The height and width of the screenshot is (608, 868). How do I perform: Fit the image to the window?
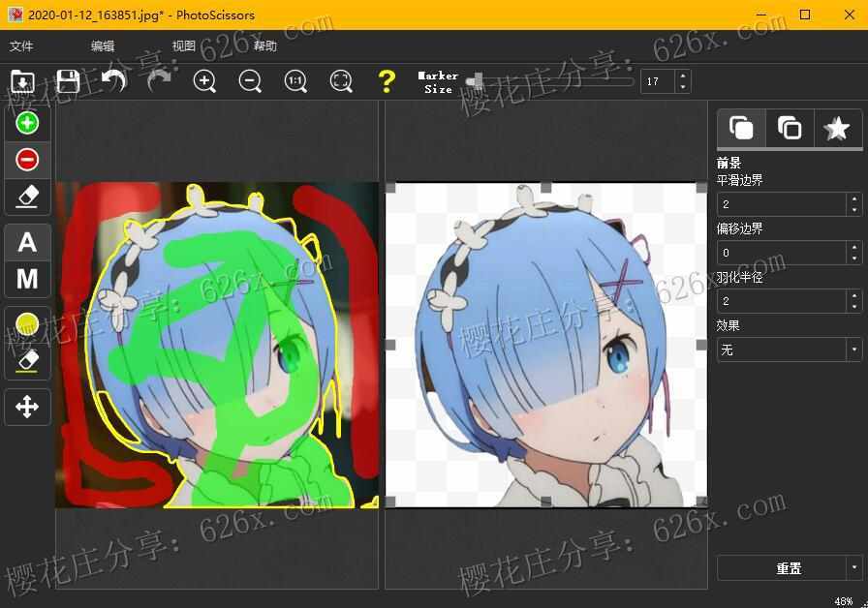(341, 81)
